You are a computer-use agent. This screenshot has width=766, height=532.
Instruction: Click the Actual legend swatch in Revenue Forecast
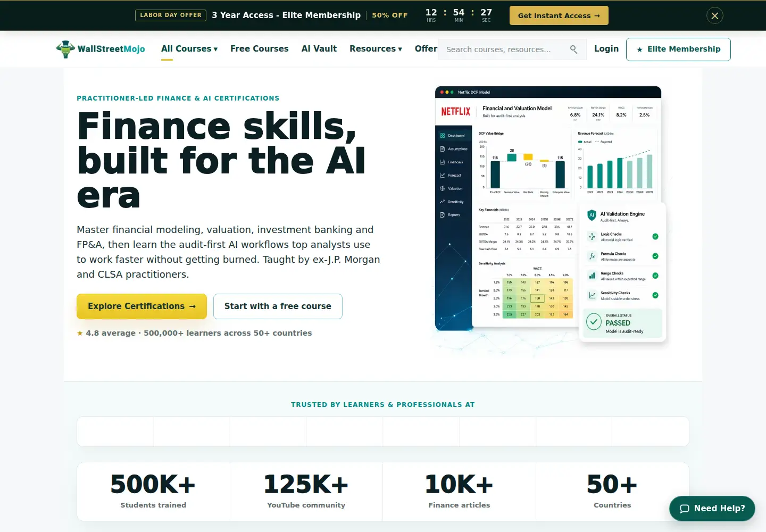(x=580, y=142)
